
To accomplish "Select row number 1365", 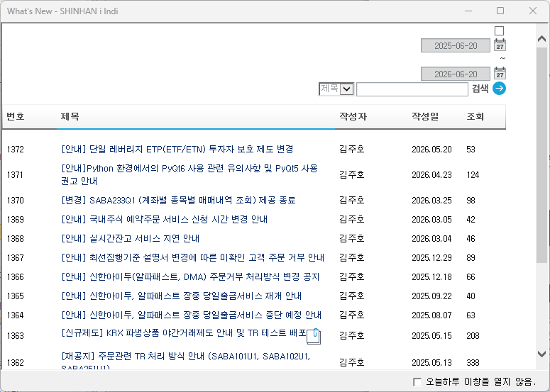I will (16, 296).
